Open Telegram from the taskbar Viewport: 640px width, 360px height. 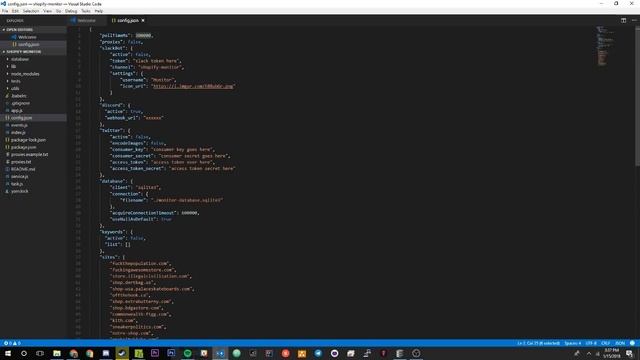coord(318,353)
